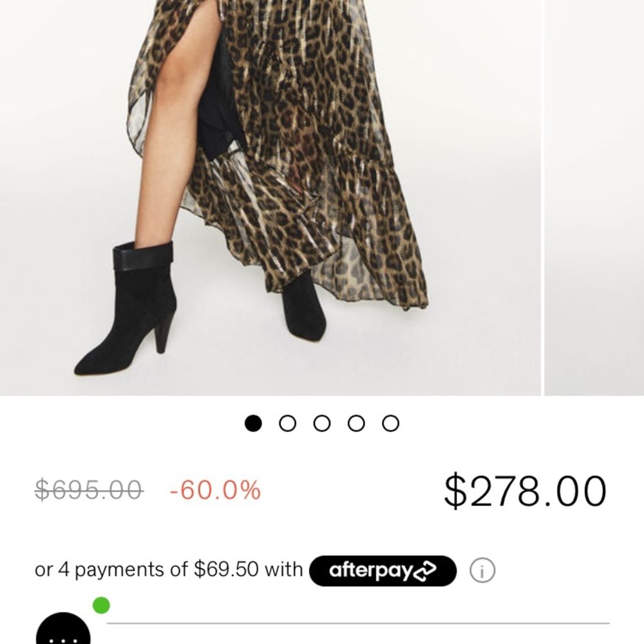Click the -60.0% discount label
This screenshot has height=644, width=644.
click(215, 491)
